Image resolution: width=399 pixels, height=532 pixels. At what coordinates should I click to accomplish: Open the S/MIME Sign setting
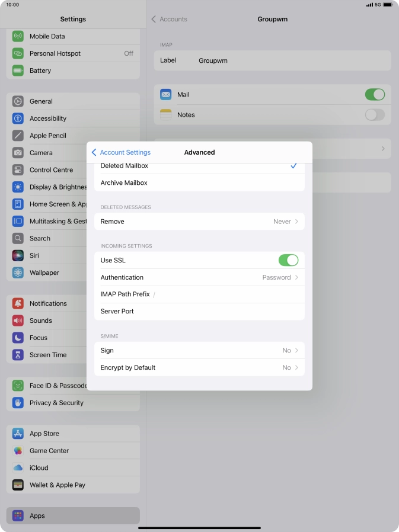click(x=199, y=351)
